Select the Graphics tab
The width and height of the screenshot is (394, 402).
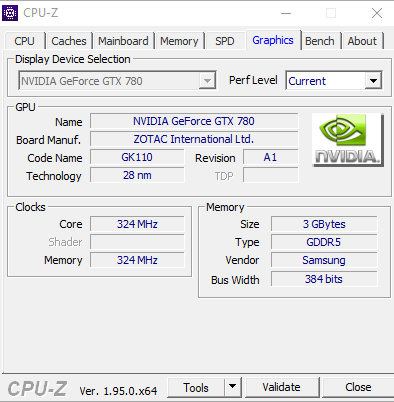[273, 40]
